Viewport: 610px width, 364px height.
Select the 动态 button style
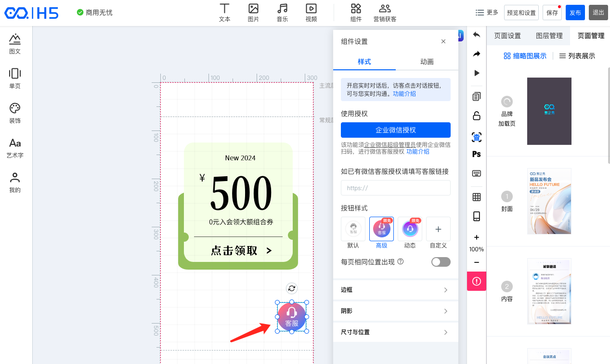[x=410, y=229]
